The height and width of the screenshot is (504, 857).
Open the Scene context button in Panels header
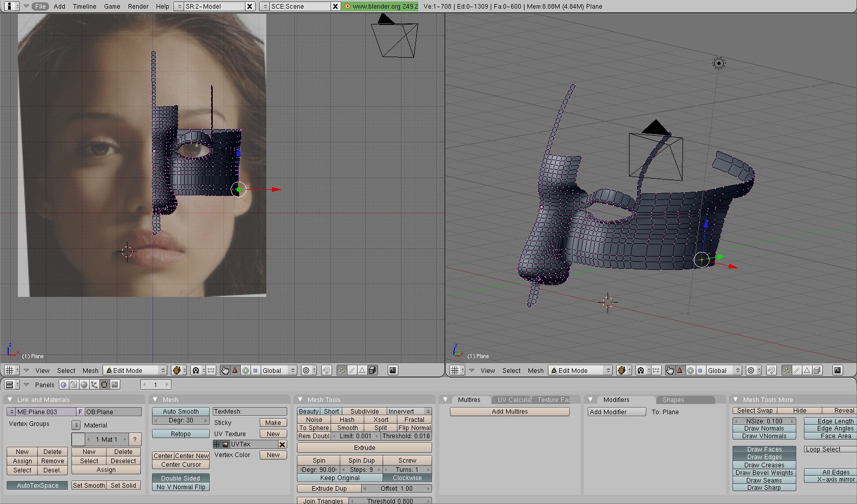pyautogui.click(x=115, y=385)
